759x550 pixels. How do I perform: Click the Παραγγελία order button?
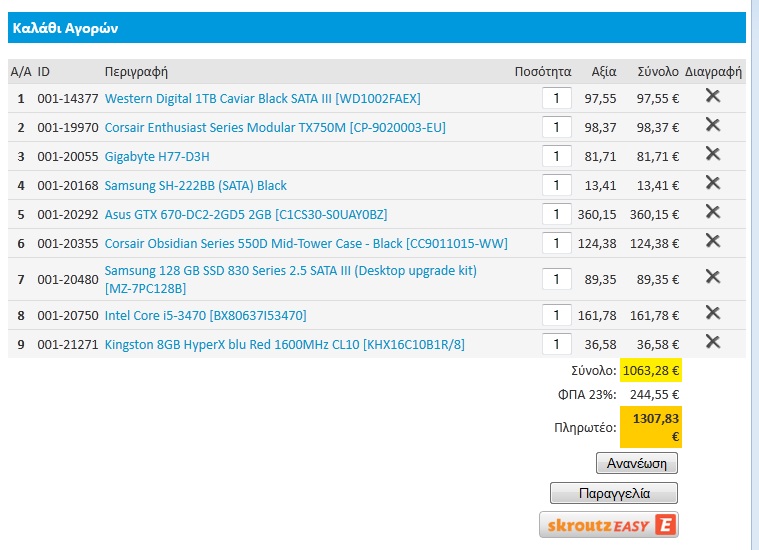pos(614,493)
